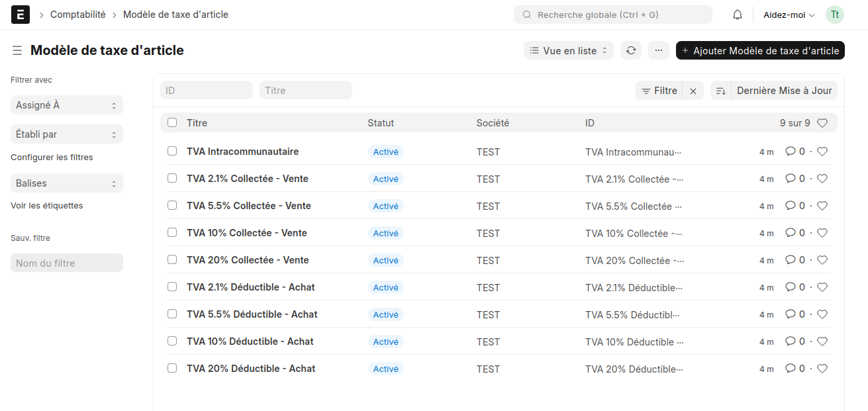Click Ajouter Modèle de taxe d'article button
Viewport: 868px width, 411px height.
[760, 50]
